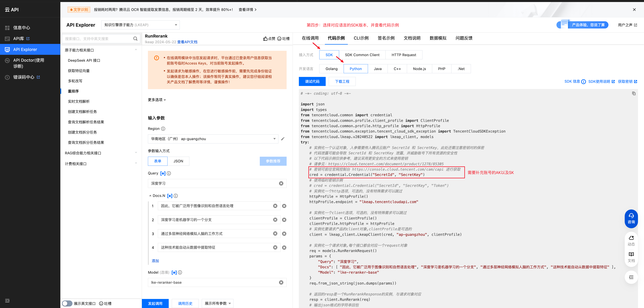
Task: Select SDK access method
Action: [329, 55]
